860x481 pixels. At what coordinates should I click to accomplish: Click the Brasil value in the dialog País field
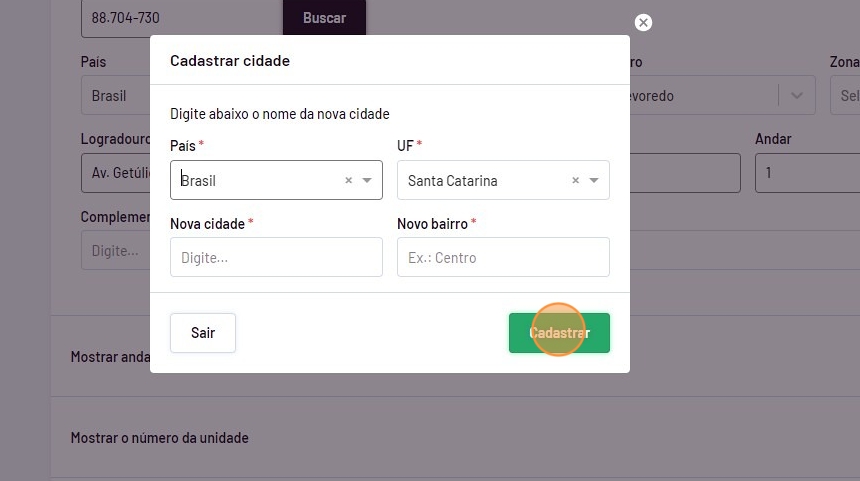(200, 181)
